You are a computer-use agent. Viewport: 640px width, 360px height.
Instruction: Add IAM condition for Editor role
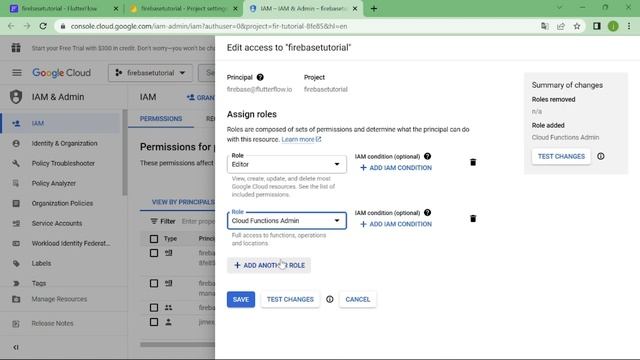396,168
